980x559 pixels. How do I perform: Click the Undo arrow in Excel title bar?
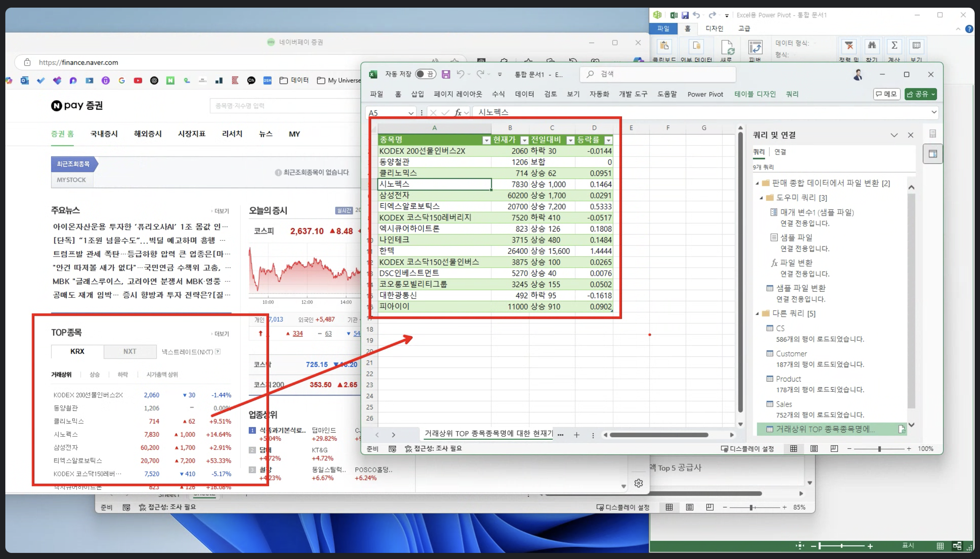click(x=460, y=74)
